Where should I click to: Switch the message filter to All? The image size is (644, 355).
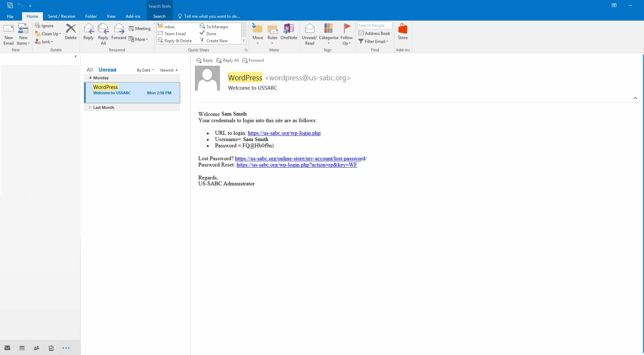(x=90, y=70)
